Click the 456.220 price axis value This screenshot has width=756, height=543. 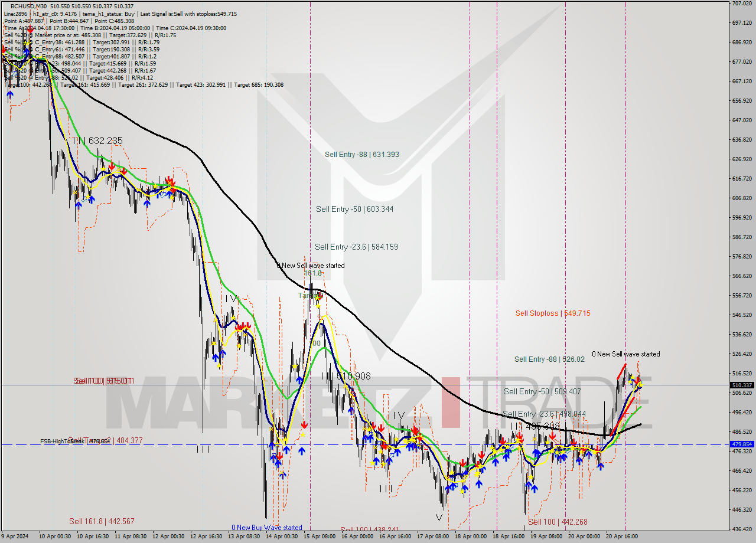(x=741, y=490)
